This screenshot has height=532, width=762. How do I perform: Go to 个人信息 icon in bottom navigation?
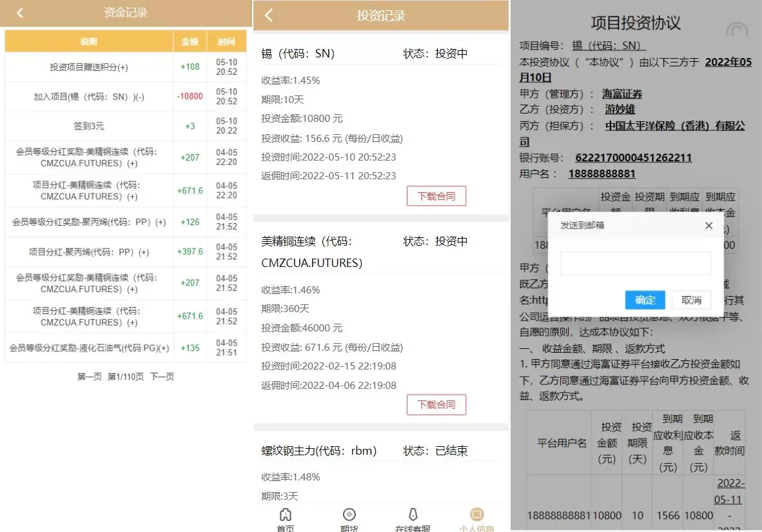[x=476, y=515]
